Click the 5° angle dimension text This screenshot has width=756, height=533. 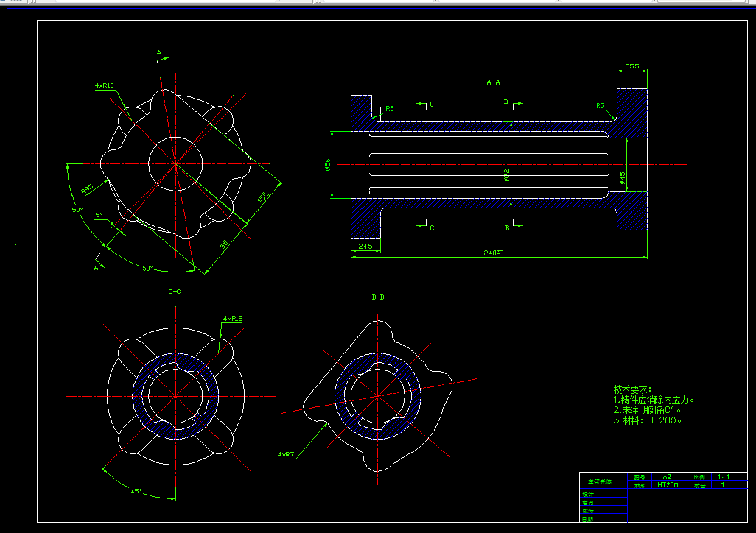[99, 215]
